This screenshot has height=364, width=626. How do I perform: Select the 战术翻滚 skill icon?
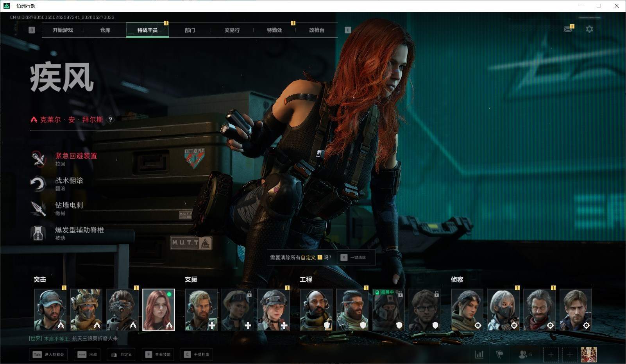(38, 184)
